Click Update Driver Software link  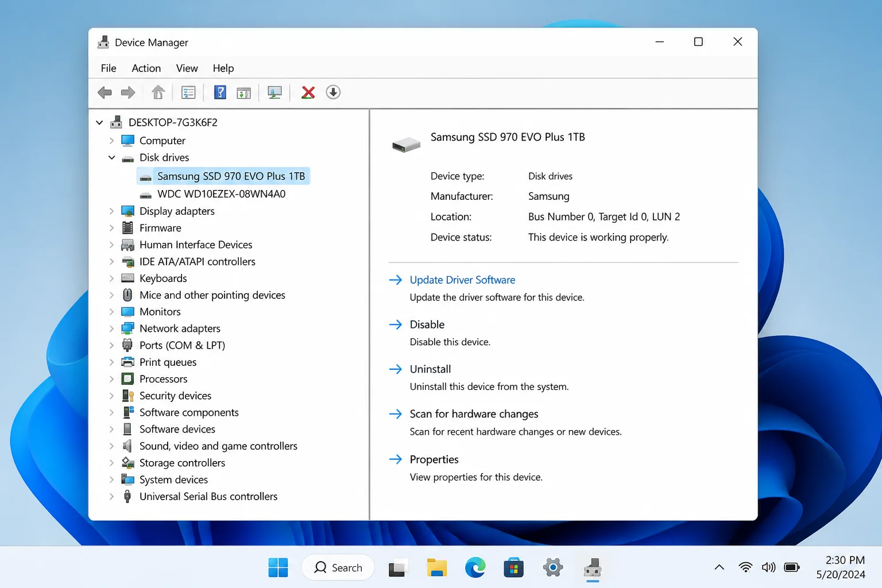click(462, 280)
